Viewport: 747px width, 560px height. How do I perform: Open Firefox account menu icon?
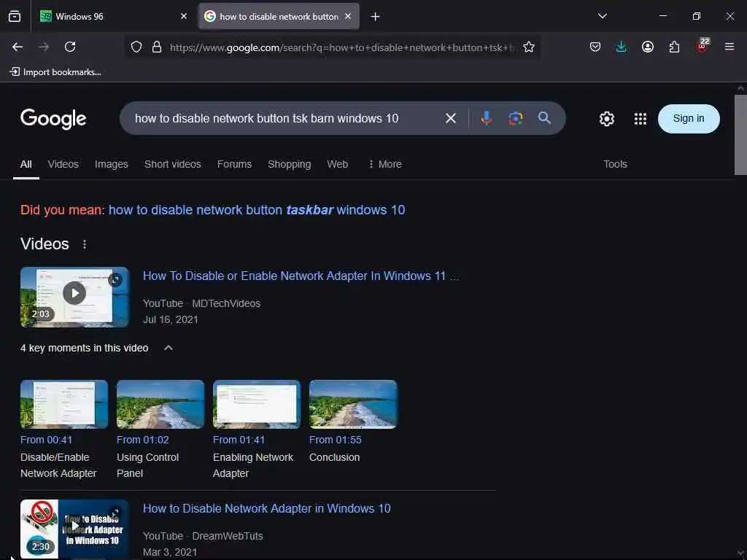tap(648, 47)
